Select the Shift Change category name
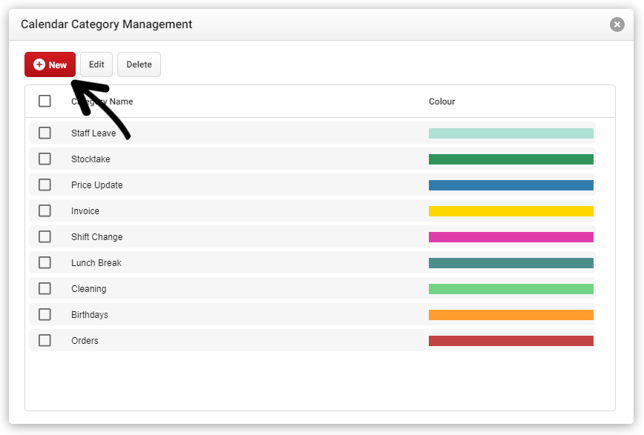The height and width of the screenshot is (435, 644). [97, 237]
